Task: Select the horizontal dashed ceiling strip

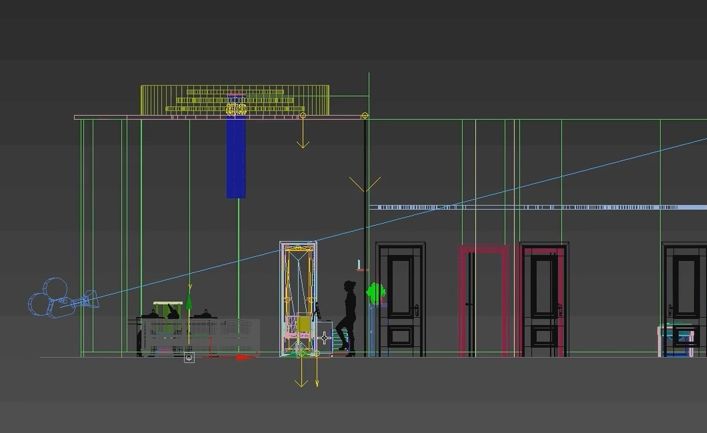Action: point(520,207)
